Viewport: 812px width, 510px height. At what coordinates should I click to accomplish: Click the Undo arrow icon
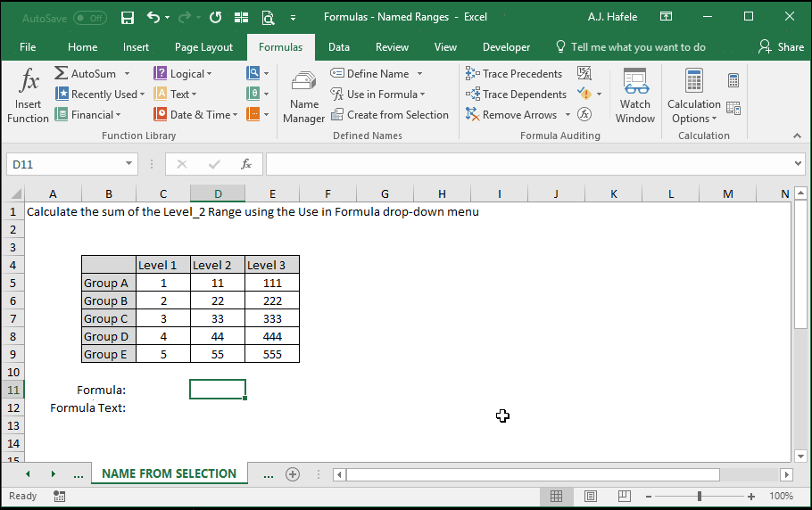[x=153, y=18]
